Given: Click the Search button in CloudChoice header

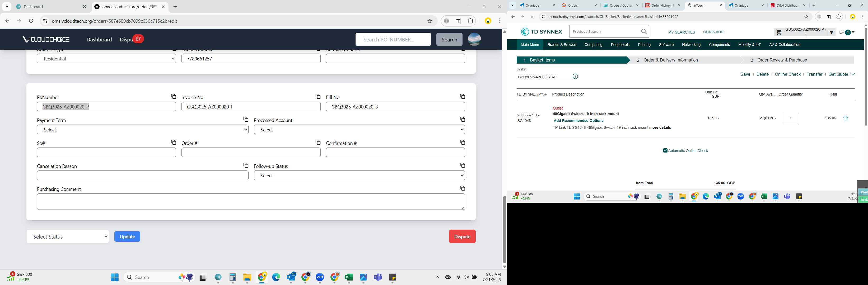Looking at the screenshot, I should (x=449, y=39).
